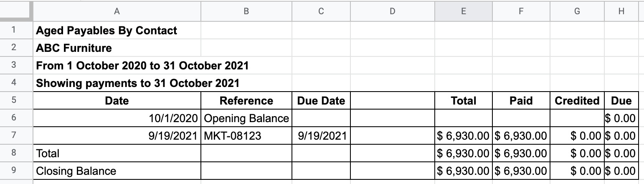This screenshot has height=184, width=644.
Task: Select column H header
Action: click(x=621, y=12)
